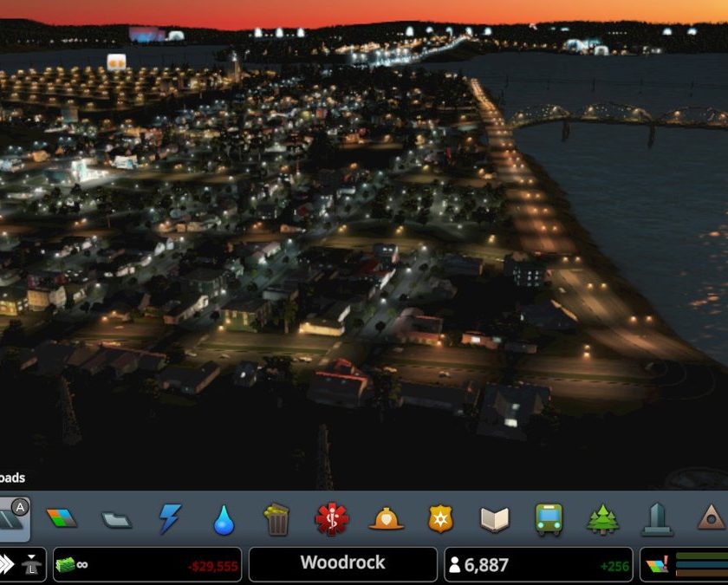The height and width of the screenshot is (585, 728).
Task: Open the triangular Monuments menu icon
Action: click(x=712, y=517)
